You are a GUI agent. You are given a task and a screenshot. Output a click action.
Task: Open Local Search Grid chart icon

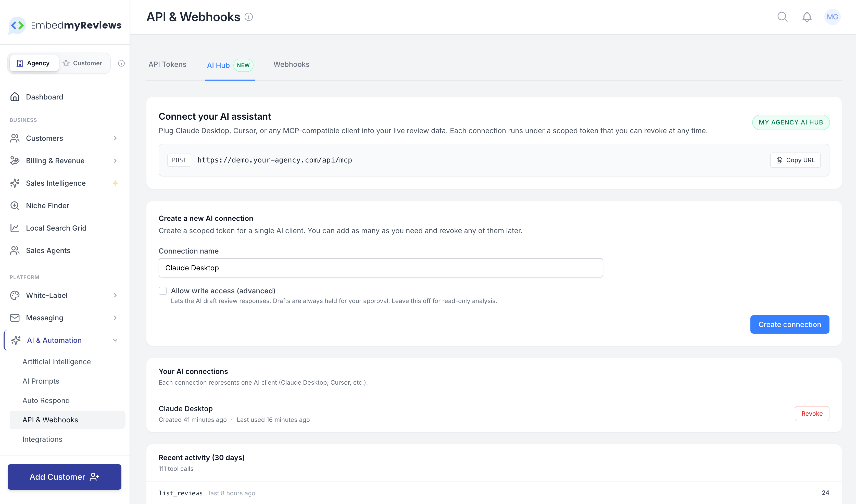[x=15, y=228]
